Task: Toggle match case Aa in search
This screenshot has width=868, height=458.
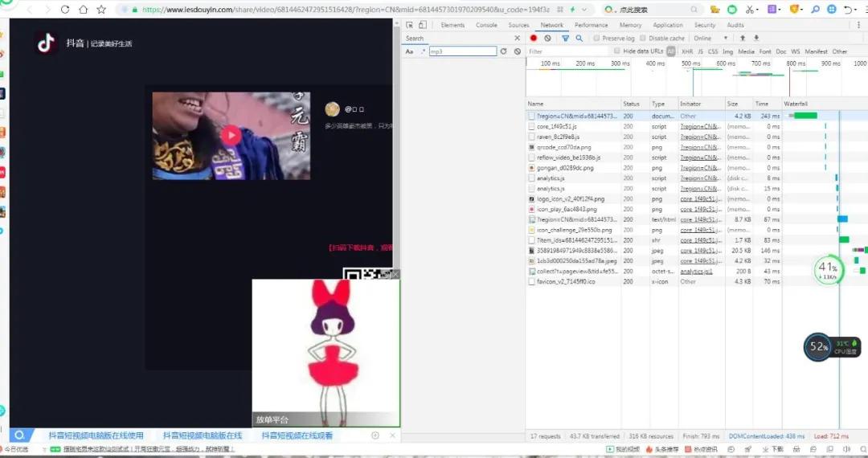Action: pos(409,51)
